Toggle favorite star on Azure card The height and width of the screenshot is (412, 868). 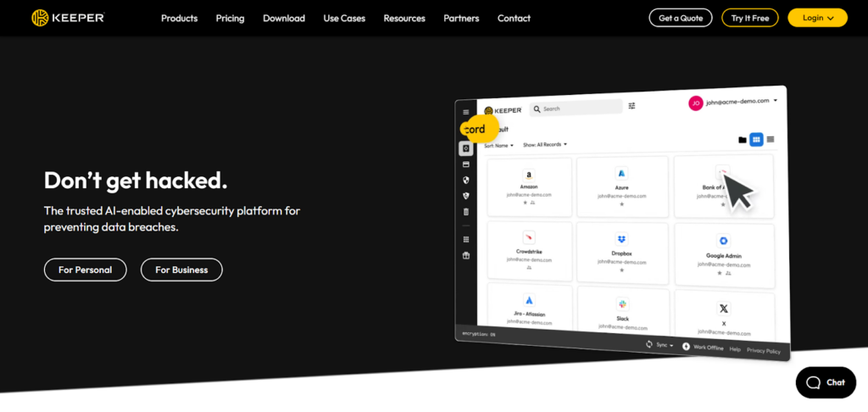click(621, 204)
